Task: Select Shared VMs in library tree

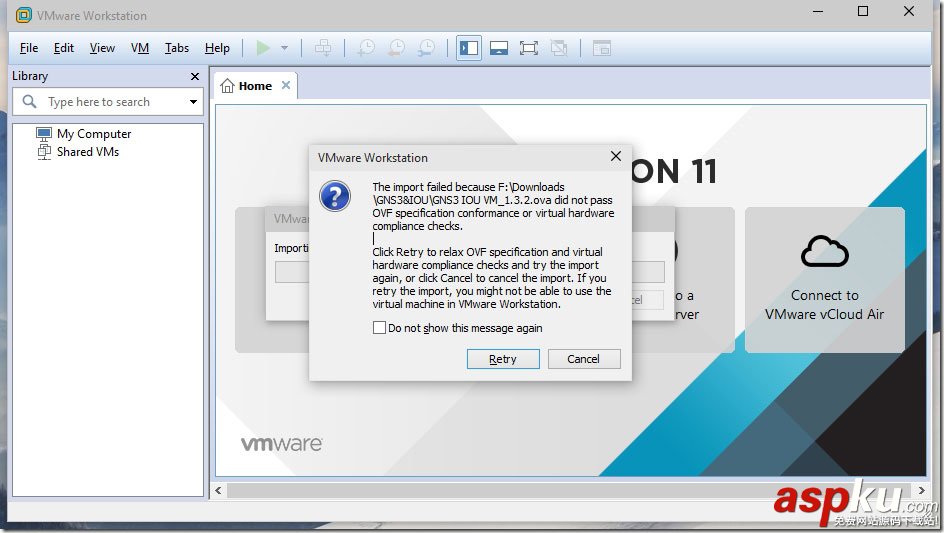Action: pos(78,152)
